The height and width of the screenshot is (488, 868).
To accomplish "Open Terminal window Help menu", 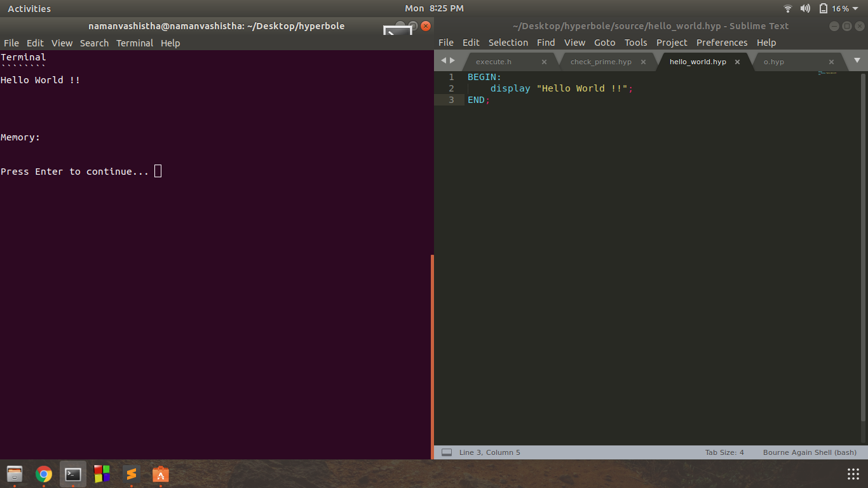I will click(x=170, y=43).
